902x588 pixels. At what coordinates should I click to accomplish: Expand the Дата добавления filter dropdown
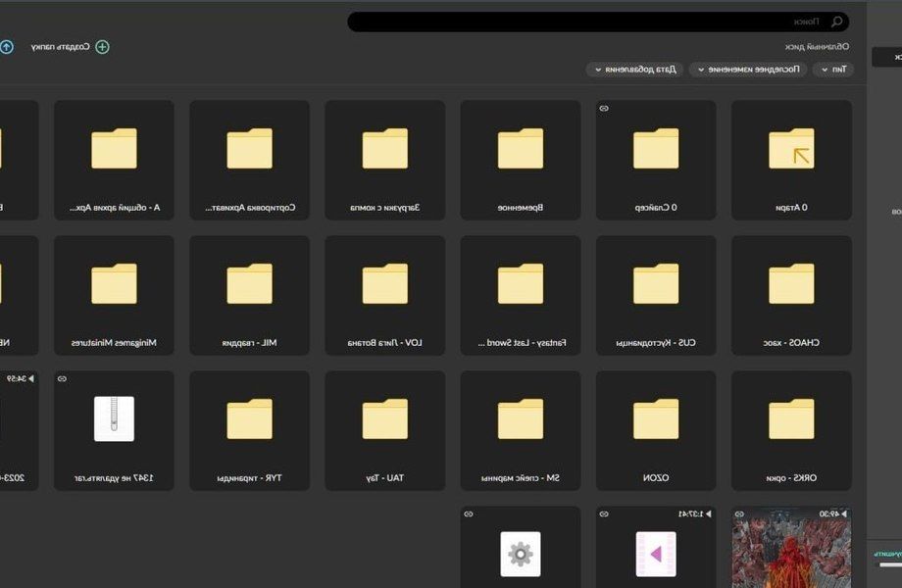(634, 69)
